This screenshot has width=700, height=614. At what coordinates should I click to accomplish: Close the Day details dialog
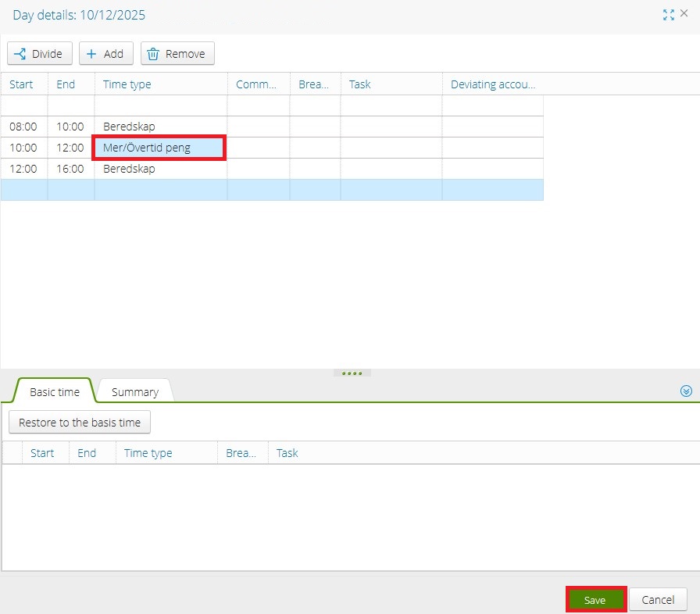click(x=685, y=15)
